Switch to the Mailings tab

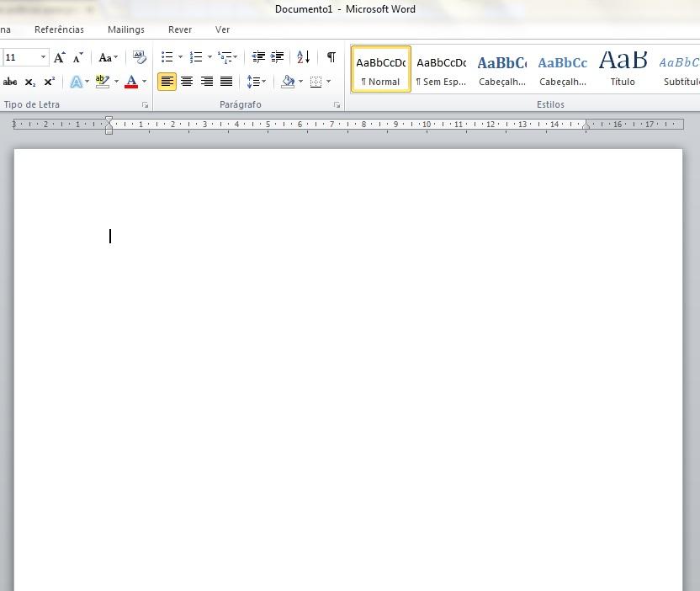126,29
